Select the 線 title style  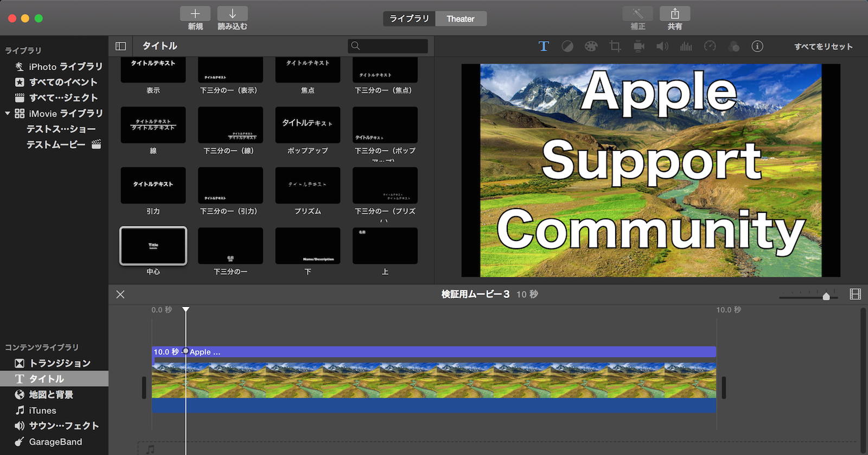[x=153, y=125]
